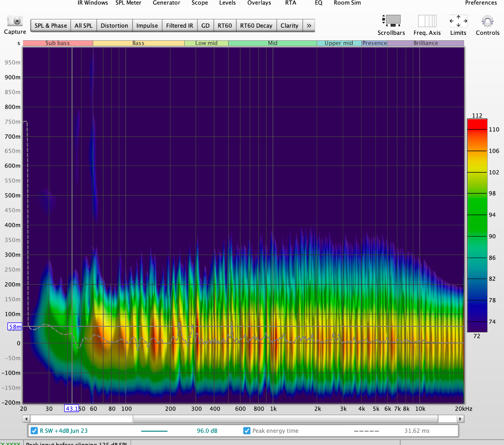Image resolution: width=504 pixels, height=445 pixels.
Task: Open the Controls gear icon
Action: click(487, 21)
